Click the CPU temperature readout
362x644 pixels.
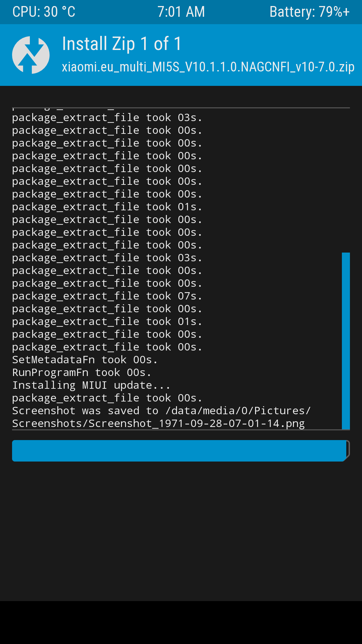pos(44,12)
